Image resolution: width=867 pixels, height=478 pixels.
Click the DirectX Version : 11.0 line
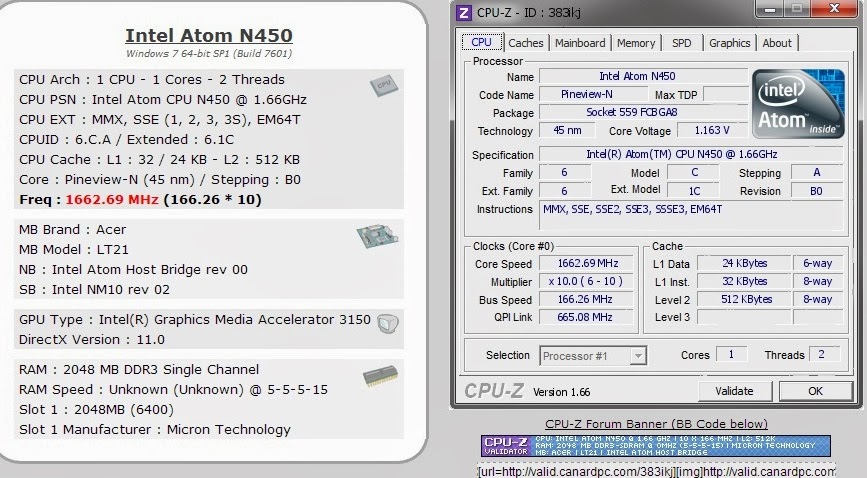[x=92, y=340]
